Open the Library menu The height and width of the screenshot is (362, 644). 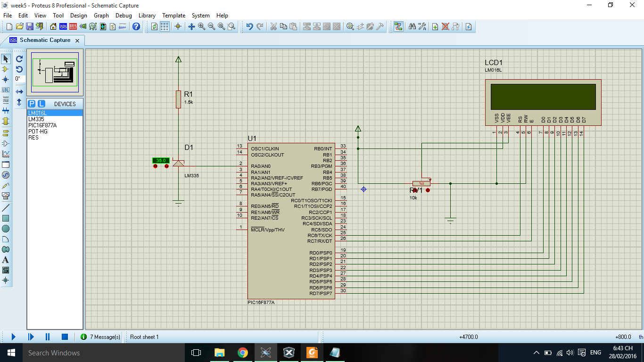[x=147, y=16]
